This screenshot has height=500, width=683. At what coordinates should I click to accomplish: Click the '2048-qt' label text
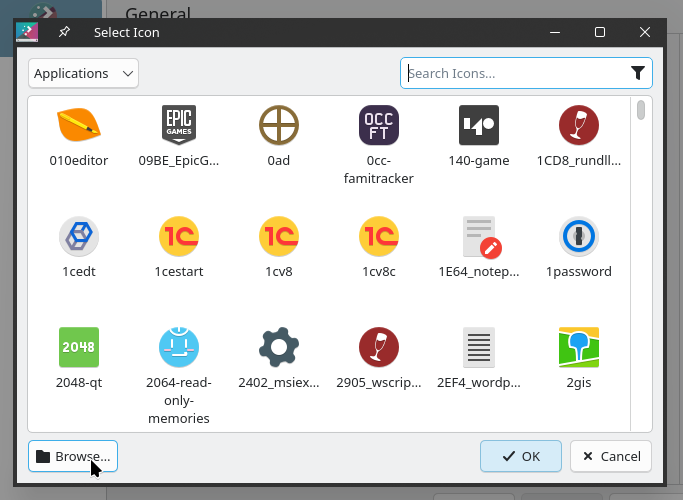pos(79,382)
